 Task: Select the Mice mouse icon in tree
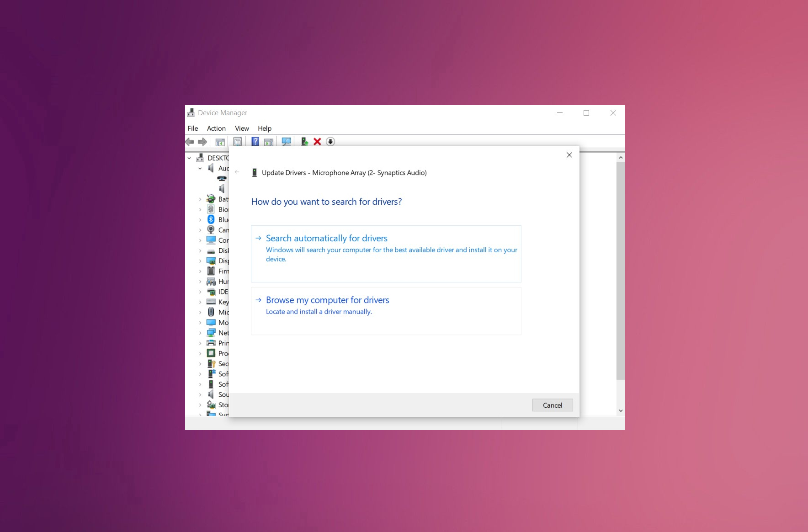(x=211, y=312)
